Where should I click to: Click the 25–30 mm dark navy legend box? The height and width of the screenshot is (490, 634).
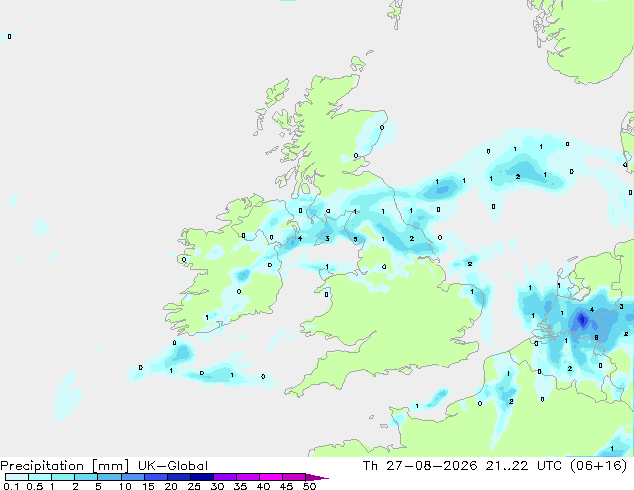tap(202, 477)
